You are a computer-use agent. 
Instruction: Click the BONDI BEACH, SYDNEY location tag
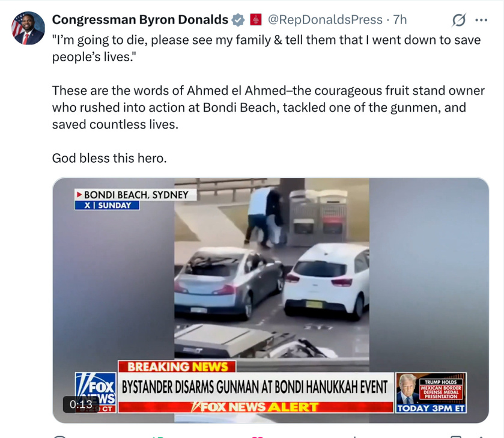135,195
